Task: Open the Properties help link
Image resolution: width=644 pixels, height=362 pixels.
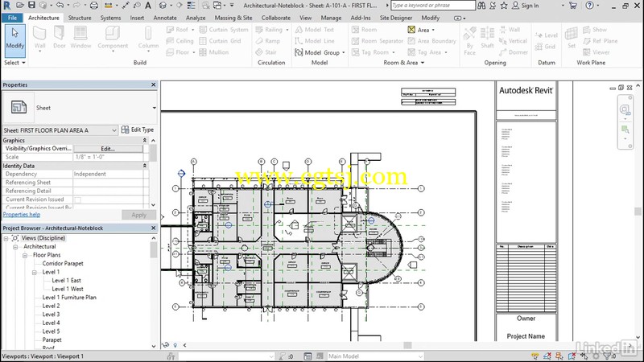Action: coord(22,214)
